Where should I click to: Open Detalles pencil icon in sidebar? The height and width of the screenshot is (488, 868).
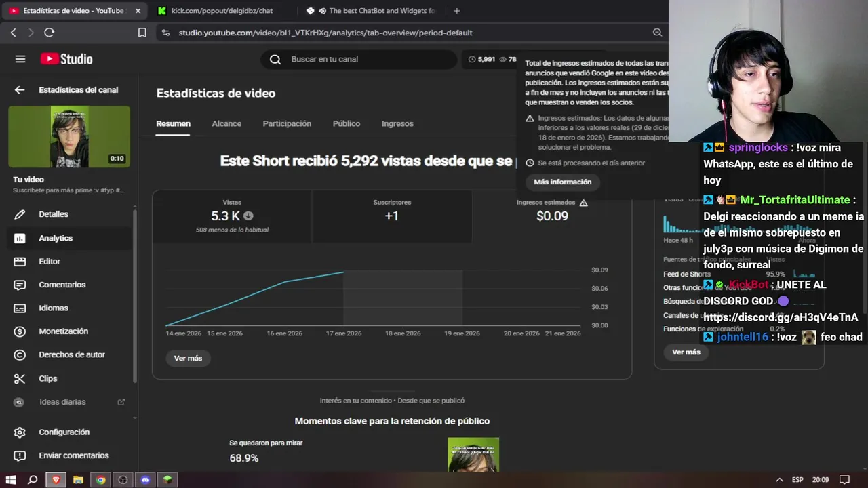[20, 214]
